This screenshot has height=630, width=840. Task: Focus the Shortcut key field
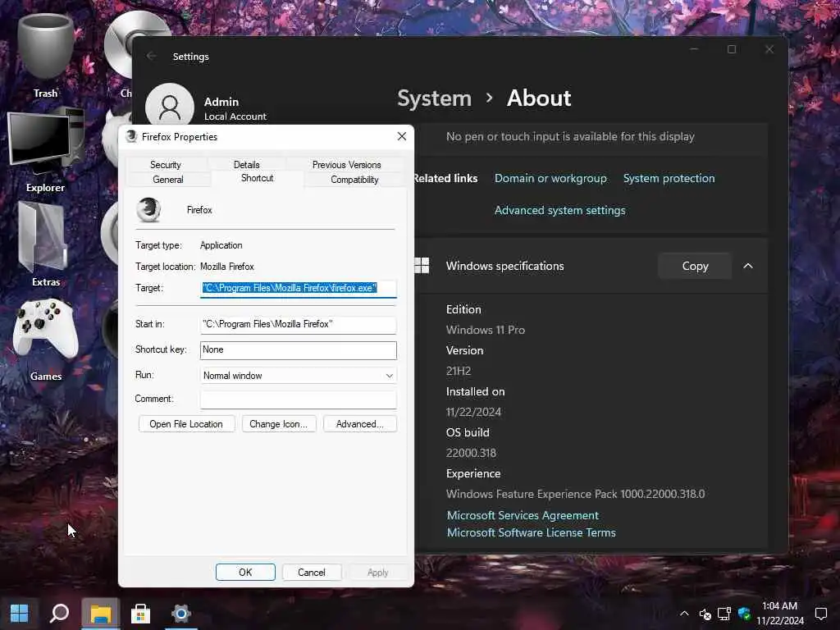click(x=299, y=350)
